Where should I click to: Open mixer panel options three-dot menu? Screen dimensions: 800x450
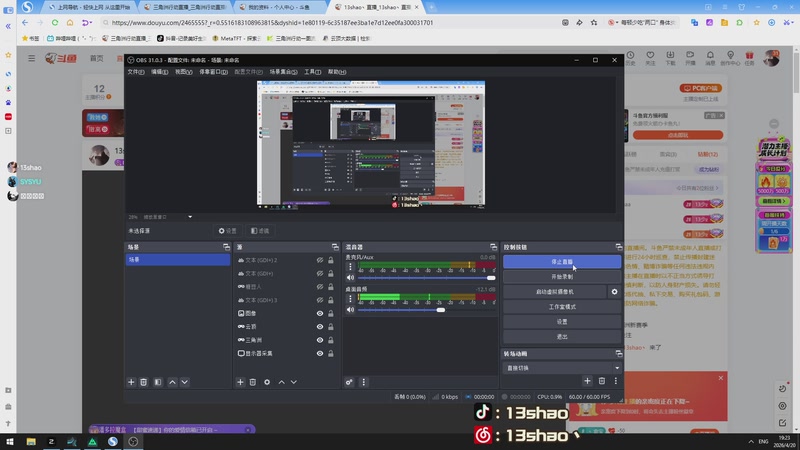coord(363,382)
